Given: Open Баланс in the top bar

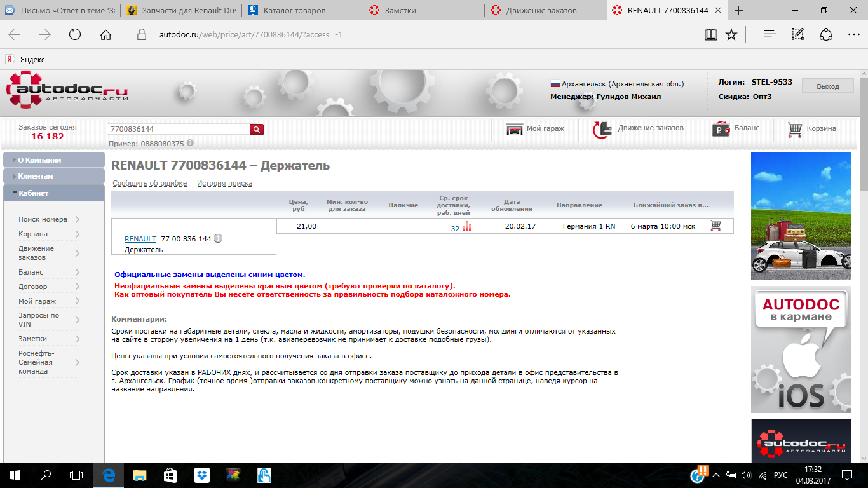Looking at the screenshot, I should click(736, 129).
